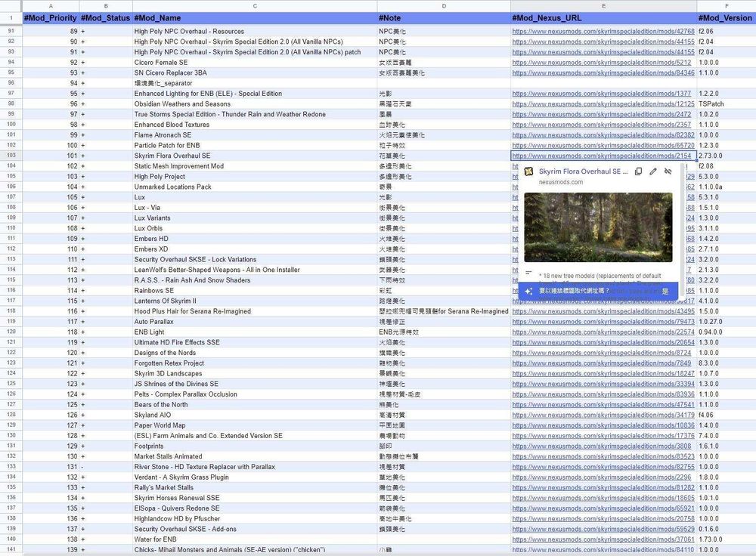The width and height of the screenshot is (756, 556).
Task: Open the Enhanced Blood Textures Nexus URL
Action: pos(602,125)
